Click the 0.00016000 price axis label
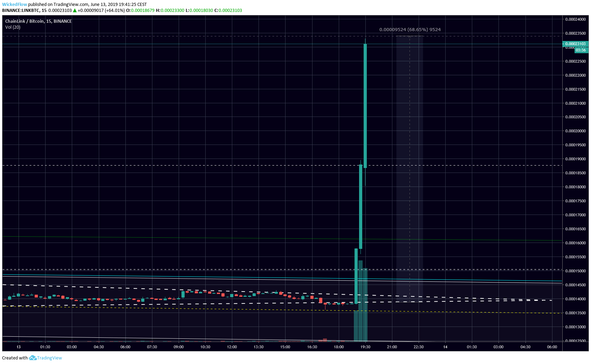The height and width of the screenshot is (364, 591). (x=576, y=243)
